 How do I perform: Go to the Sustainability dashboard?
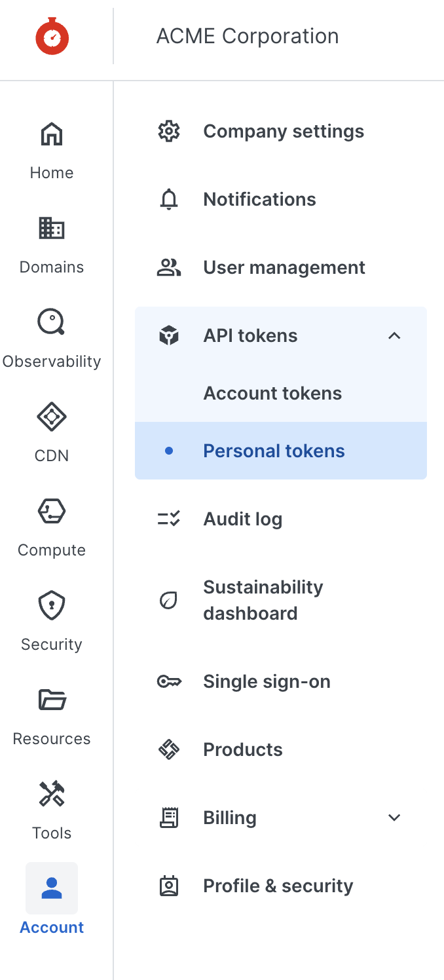click(x=263, y=600)
